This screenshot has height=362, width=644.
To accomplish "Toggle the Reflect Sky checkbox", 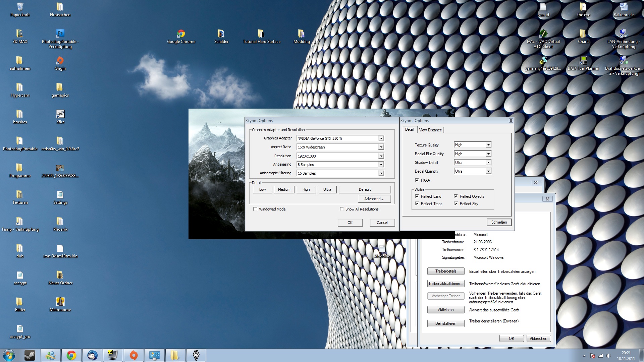I will (x=456, y=203).
